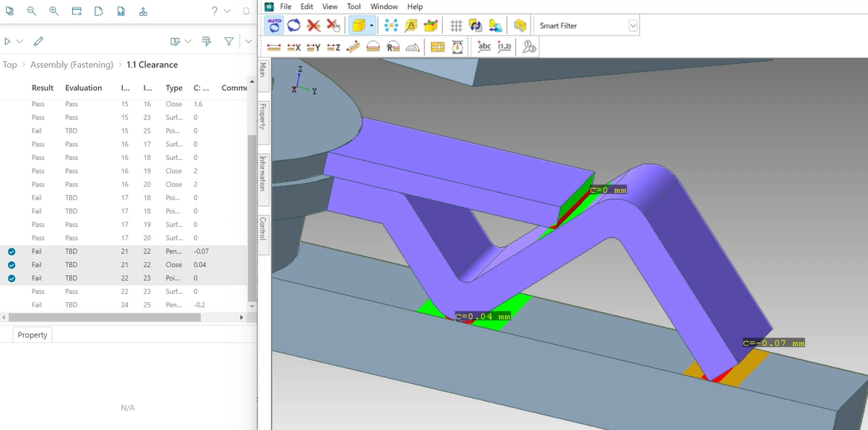
Task: Click the radius measurement tool icon
Action: click(x=393, y=48)
